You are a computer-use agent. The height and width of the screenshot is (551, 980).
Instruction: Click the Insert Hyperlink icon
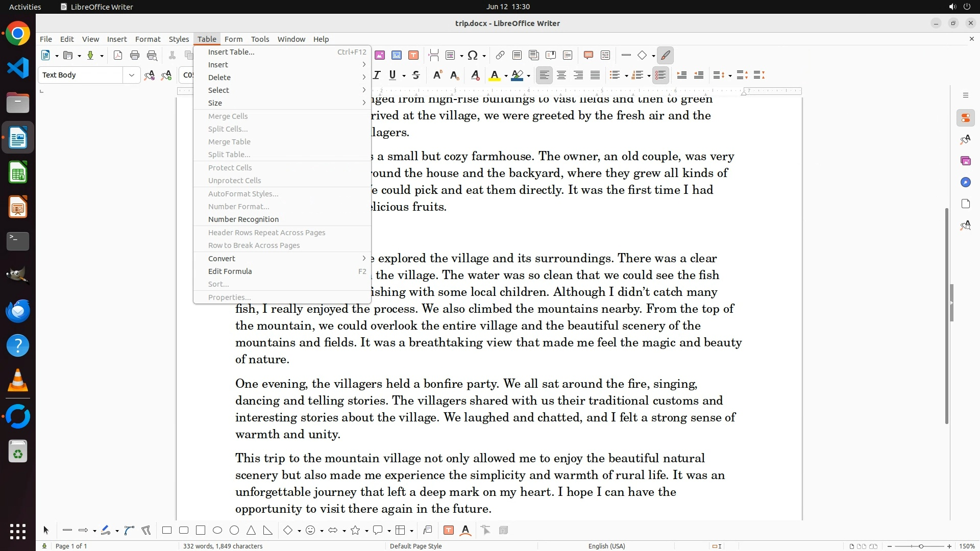500,55
